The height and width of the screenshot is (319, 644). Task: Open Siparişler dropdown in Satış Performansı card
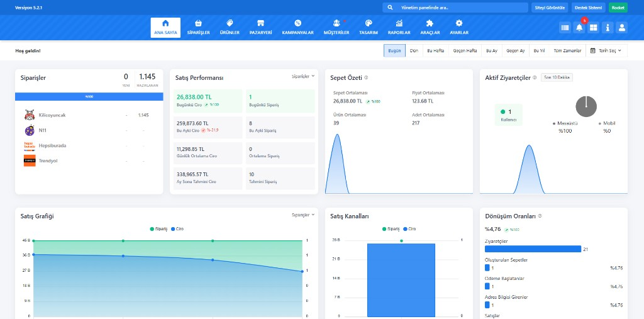[303, 76]
